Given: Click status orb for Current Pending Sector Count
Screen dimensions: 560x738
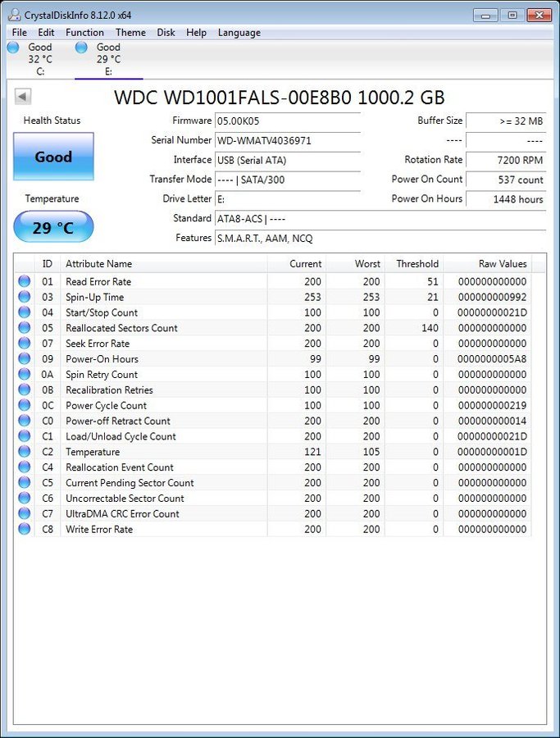Looking at the screenshot, I should click(x=24, y=482).
